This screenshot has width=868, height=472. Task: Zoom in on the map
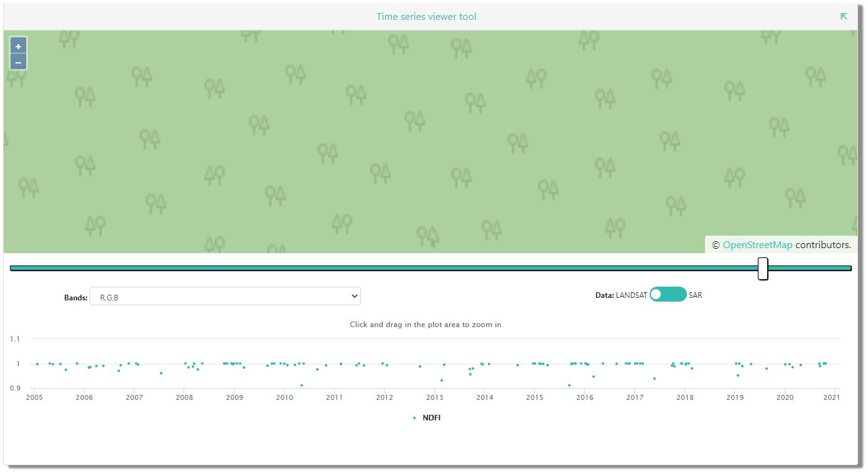(x=18, y=47)
